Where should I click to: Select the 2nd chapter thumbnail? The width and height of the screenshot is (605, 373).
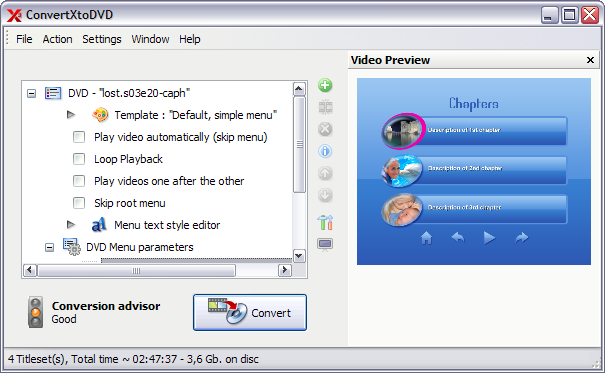click(x=402, y=170)
